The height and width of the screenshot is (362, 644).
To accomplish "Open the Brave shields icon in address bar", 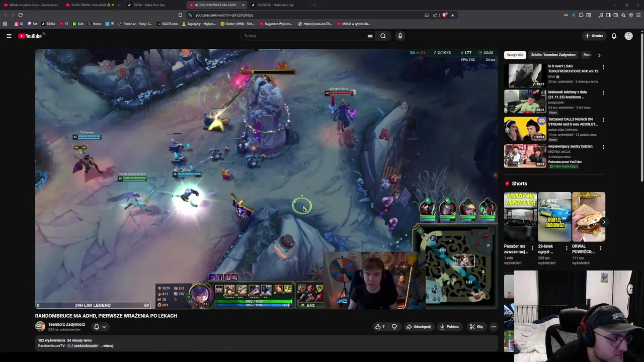I will pyautogui.click(x=444, y=15).
